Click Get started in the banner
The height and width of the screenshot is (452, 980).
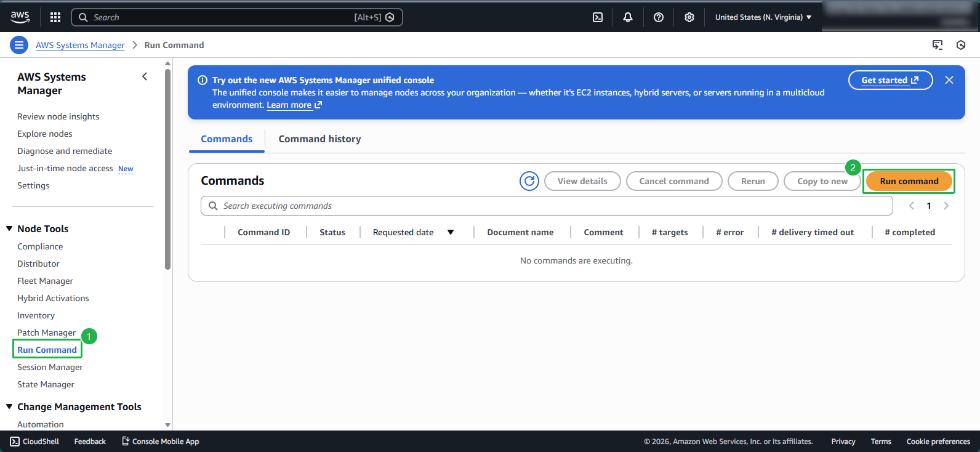[890, 80]
